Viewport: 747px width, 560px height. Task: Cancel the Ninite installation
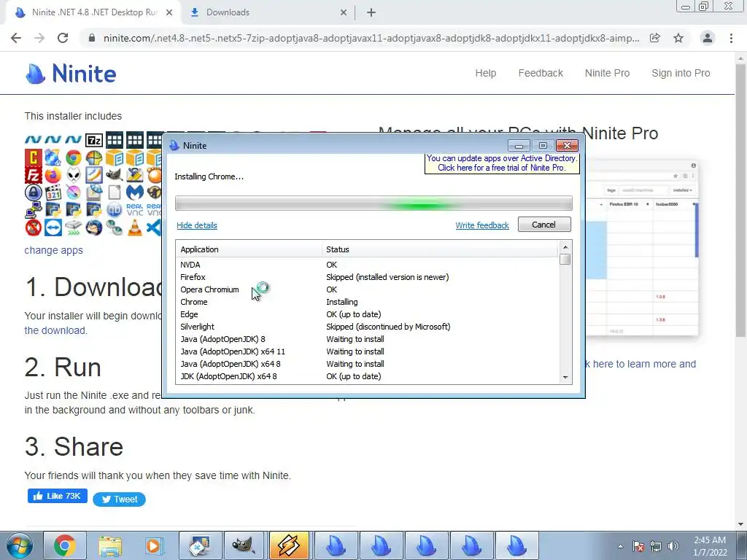pyautogui.click(x=544, y=225)
